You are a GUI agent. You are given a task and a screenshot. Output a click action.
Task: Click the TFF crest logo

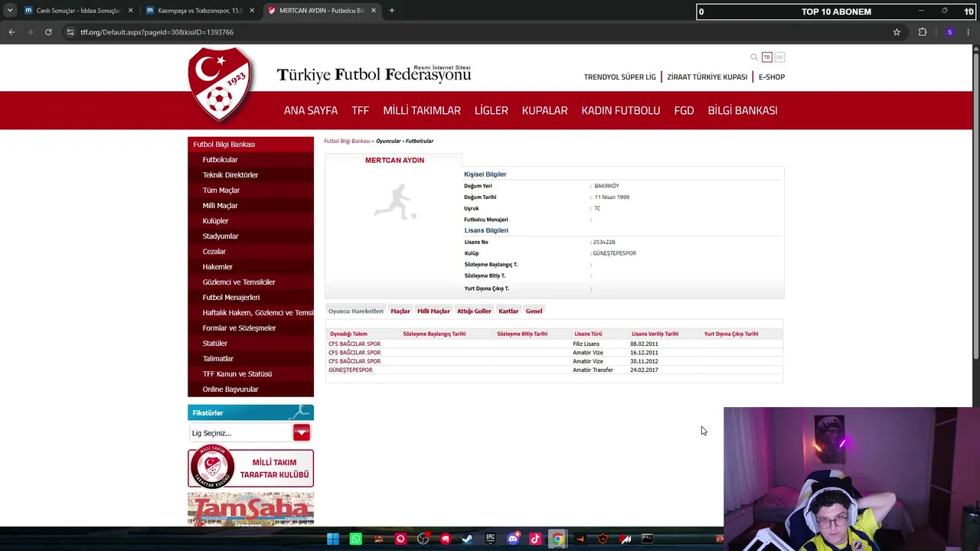coord(220,84)
